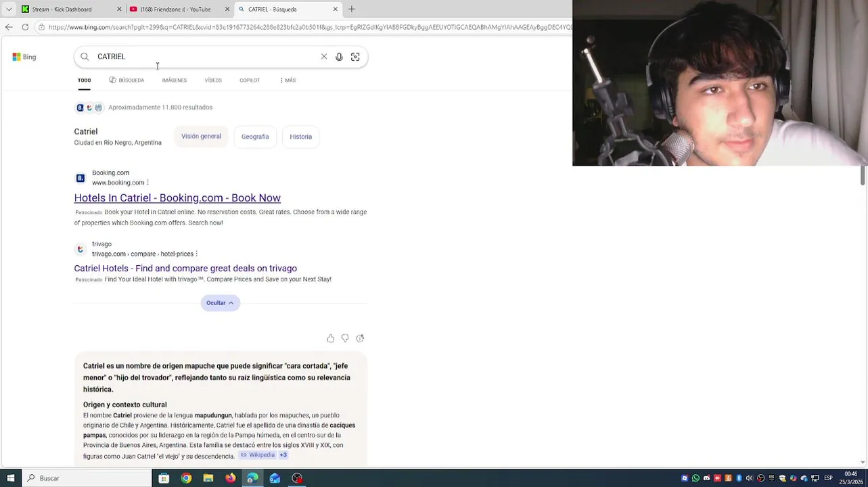Screen dimensions: 868x487
Task: Open Catriel Hotels trivago result link
Action: click(185, 269)
